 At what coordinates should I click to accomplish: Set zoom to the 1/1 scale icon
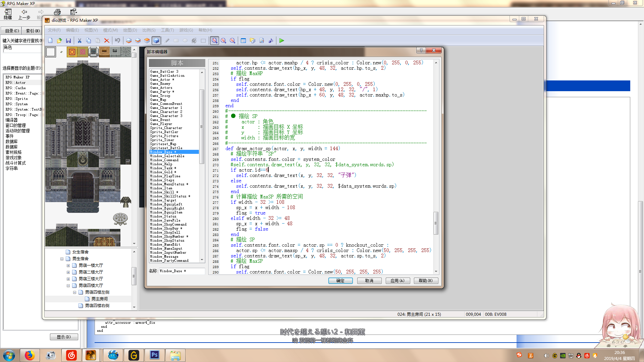point(214,41)
